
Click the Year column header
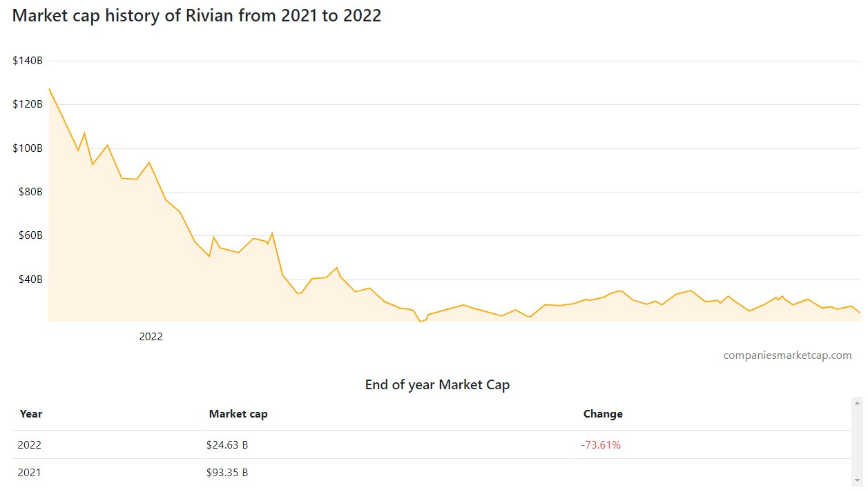pos(31,414)
